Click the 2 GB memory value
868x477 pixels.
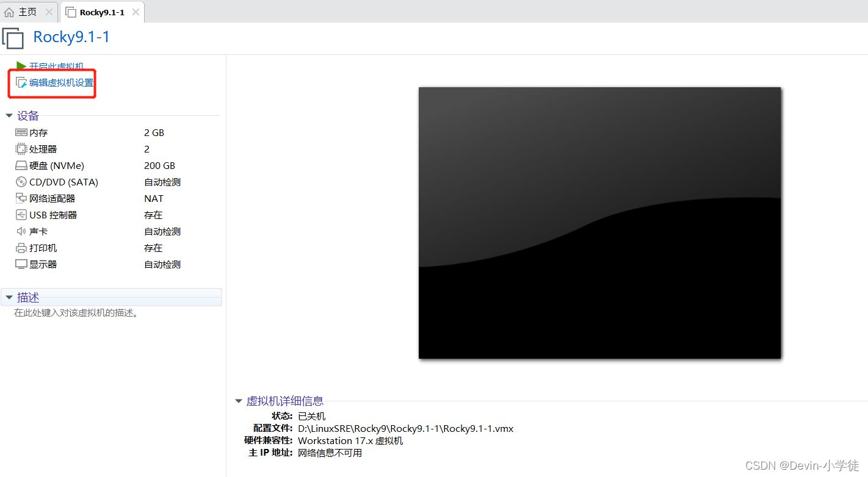pos(154,132)
